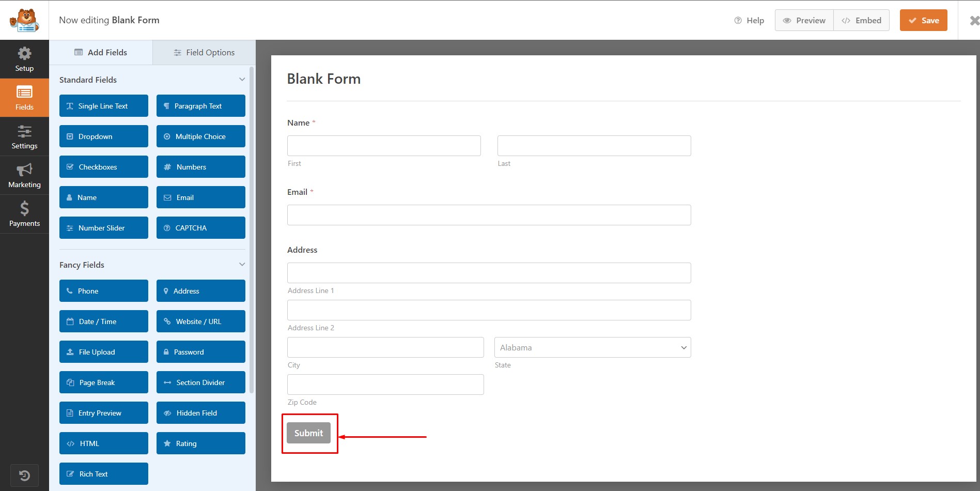
Task: Save the form
Action: (924, 20)
